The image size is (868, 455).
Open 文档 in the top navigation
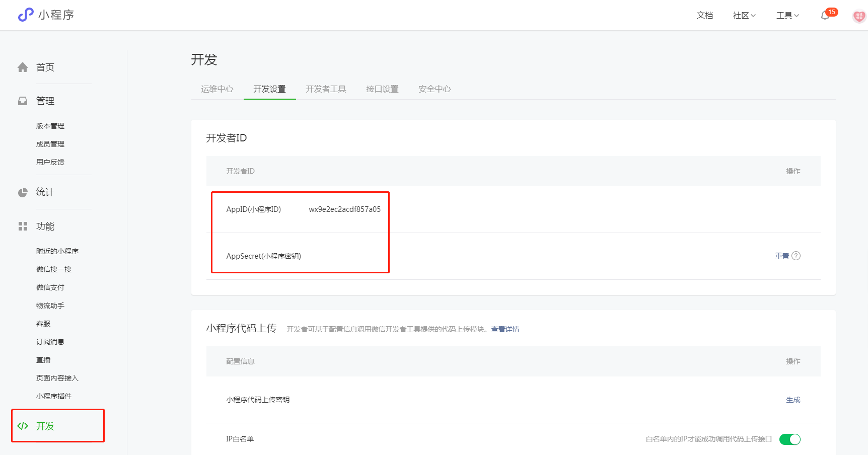705,16
